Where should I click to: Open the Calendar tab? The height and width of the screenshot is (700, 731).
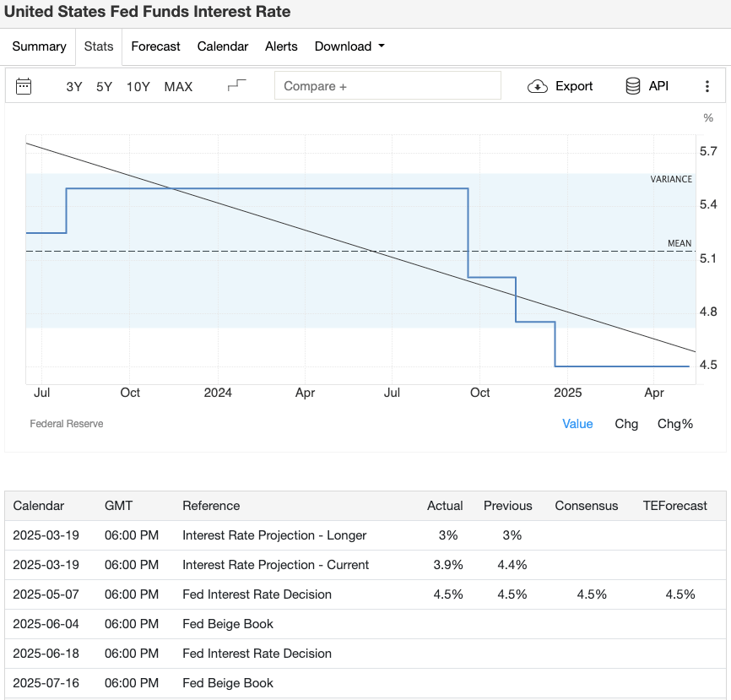point(222,46)
